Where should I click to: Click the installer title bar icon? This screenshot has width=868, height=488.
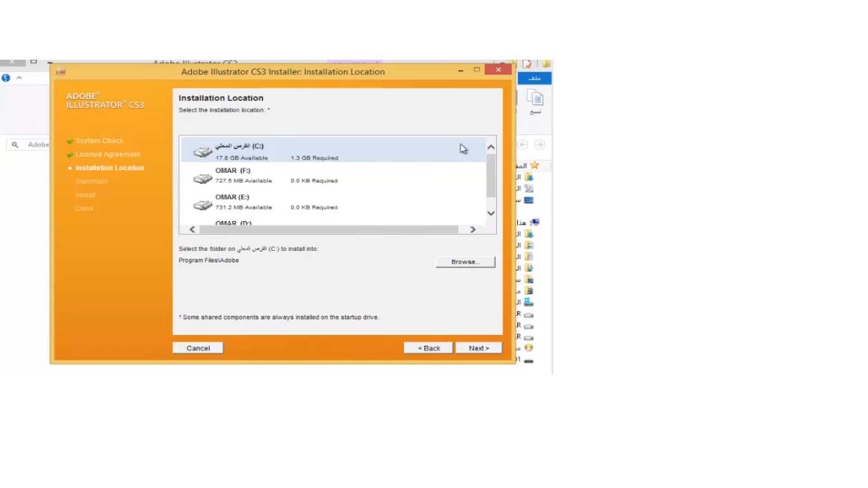(x=60, y=71)
